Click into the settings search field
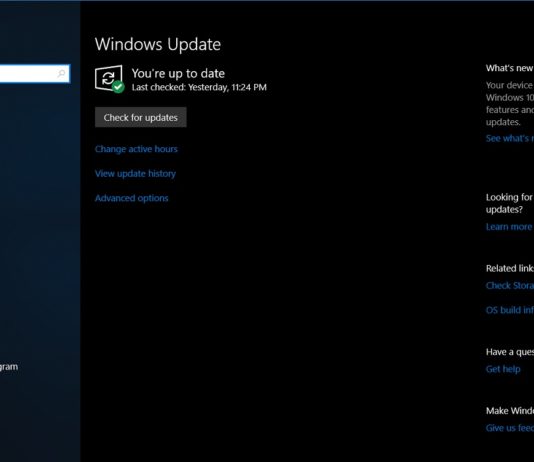 [34, 74]
